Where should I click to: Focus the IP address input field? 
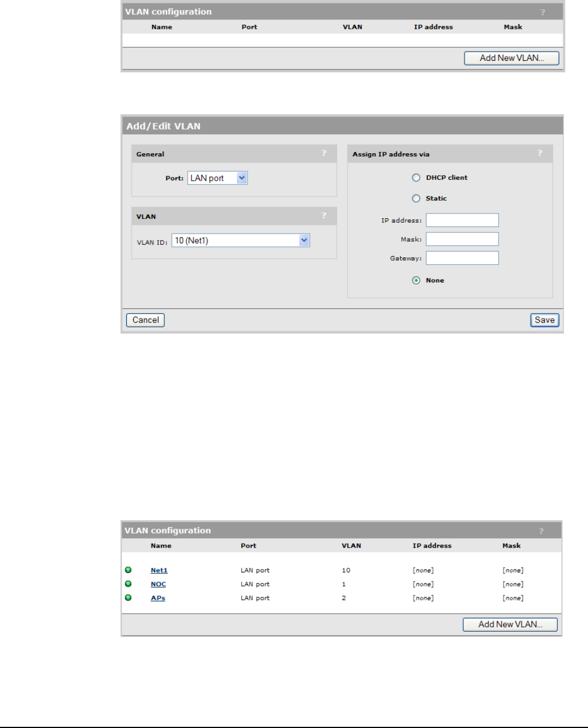[x=462, y=220]
